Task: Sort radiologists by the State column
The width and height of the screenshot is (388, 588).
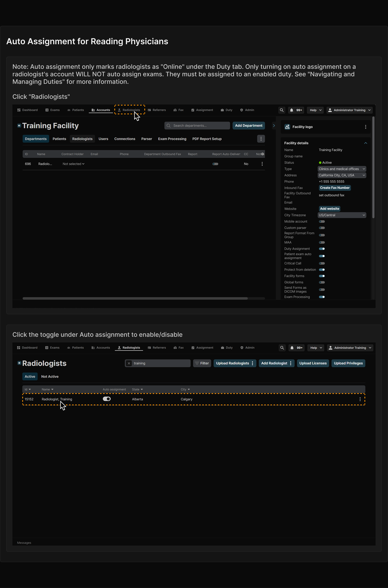Action: click(137, 389)
